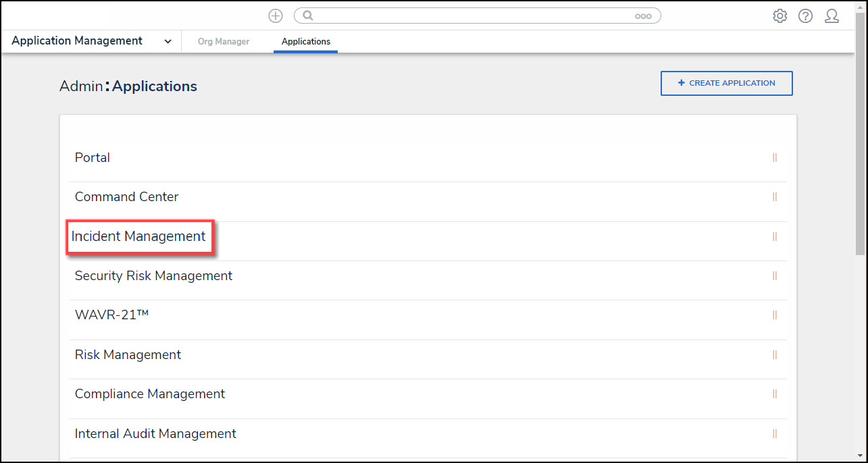
Task: Open the Incident Management application
Action: [138, 237]
